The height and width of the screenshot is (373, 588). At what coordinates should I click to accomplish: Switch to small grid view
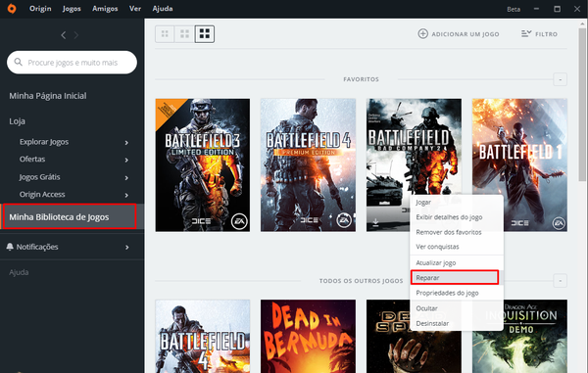pyautogui.click(x=165, y=34)
